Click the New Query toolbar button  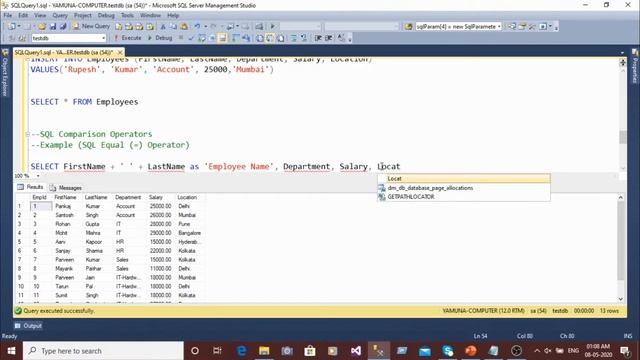[x=91, y=26]
